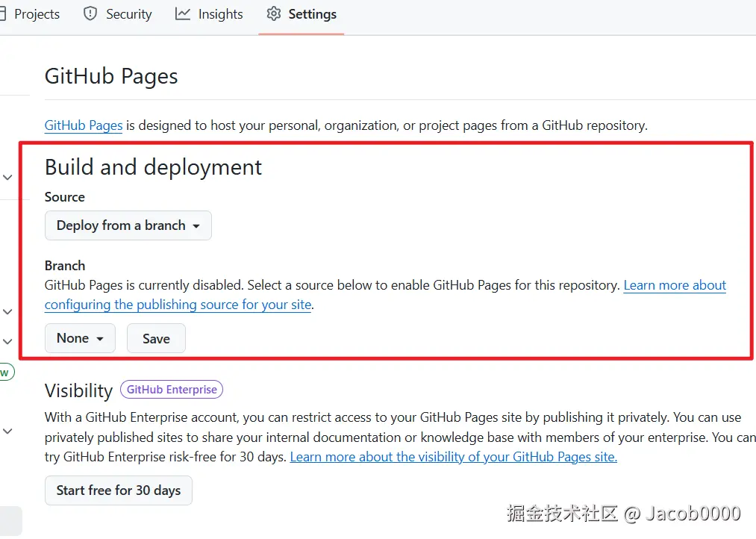The image size is (756, 539).
Task: Expand the sidebar chevron beside the Visibility description
Action: (x=7, y=431)
